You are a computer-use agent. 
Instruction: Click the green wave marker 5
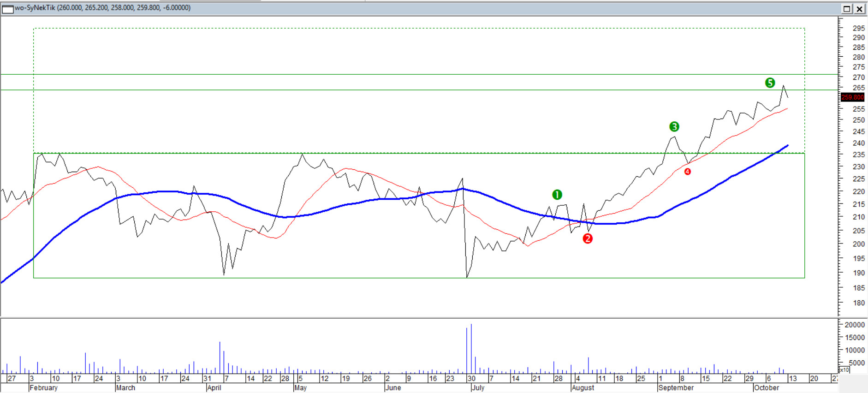point(770,83)
